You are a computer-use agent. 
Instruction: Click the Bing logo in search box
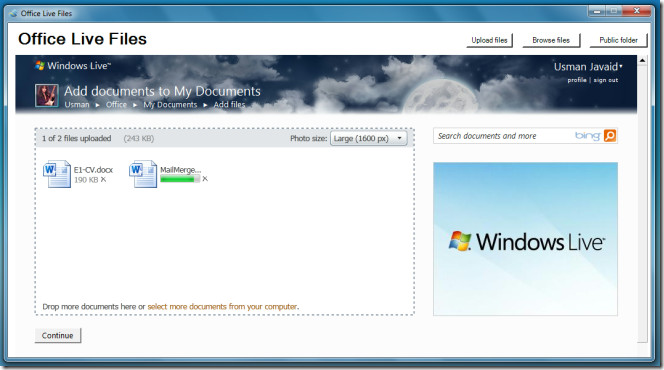(588, 136)
